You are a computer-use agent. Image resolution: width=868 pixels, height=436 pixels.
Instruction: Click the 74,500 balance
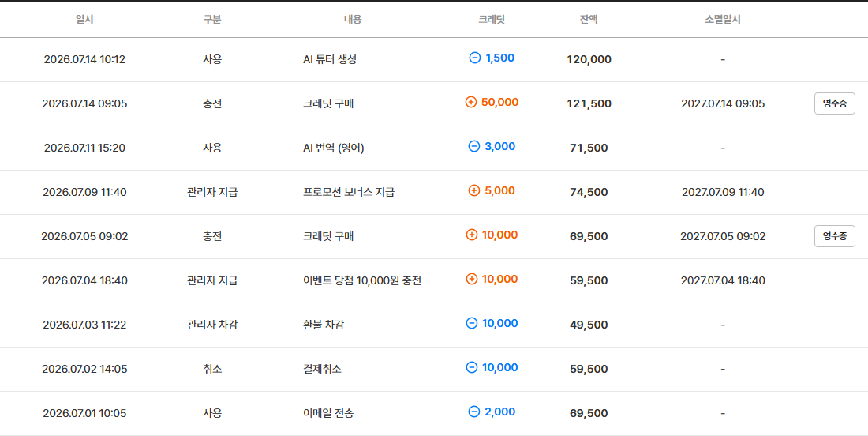(589, 192)
